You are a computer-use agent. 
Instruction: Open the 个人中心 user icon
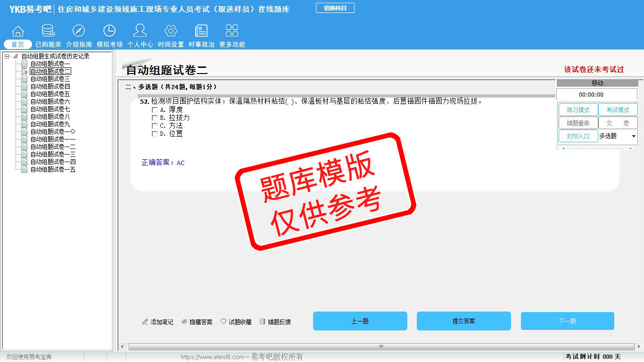pyautogui.click(x=140, y=31)
